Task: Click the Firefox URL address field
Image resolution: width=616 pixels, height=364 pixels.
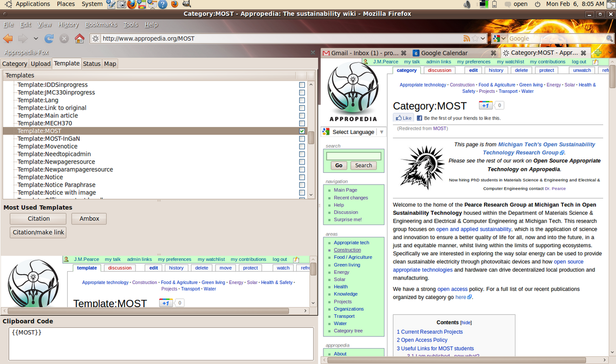Action: pyautogui.click(x=282, y=38)
